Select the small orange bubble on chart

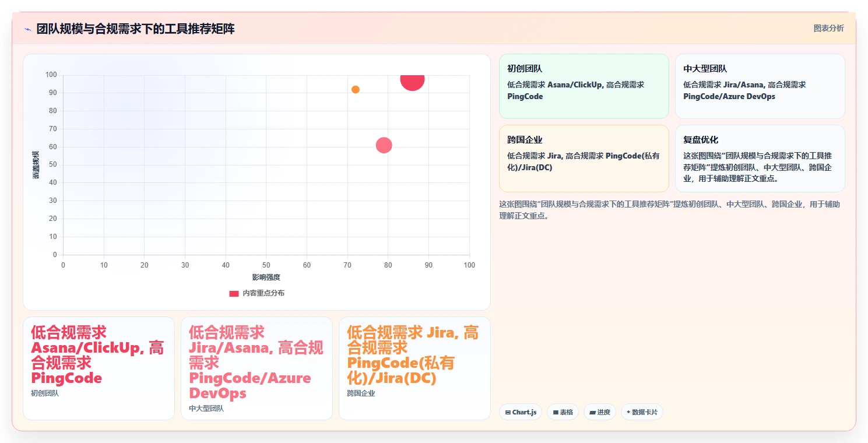click(356, 89)
